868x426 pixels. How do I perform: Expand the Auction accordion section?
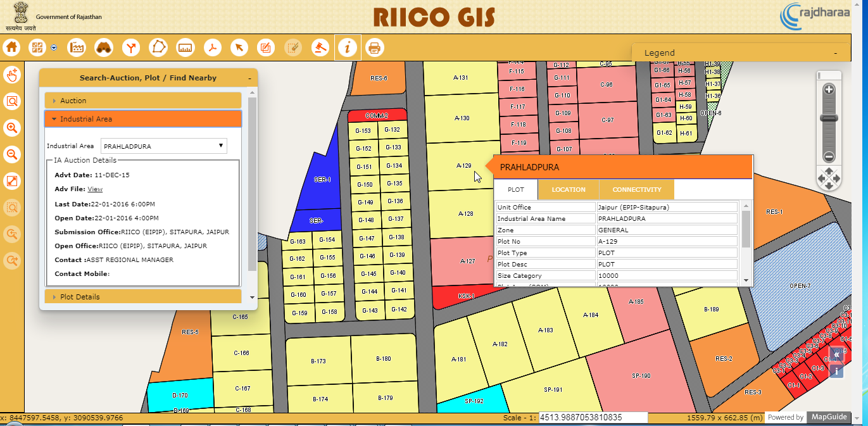point(143,101)
